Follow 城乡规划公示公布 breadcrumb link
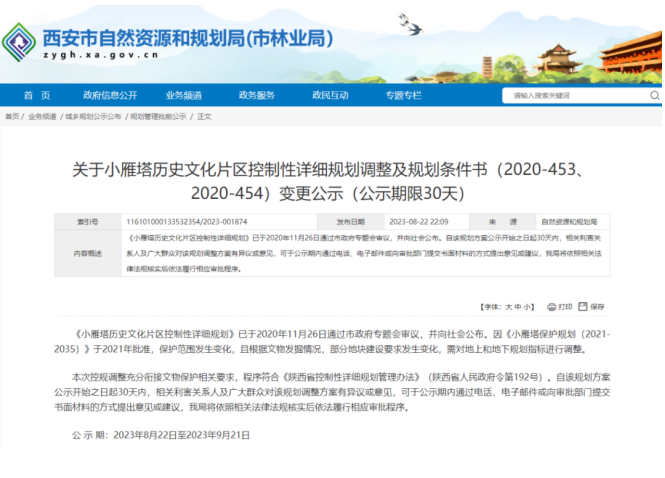Screen dimensions: 665x478 [x=93, y=116]
